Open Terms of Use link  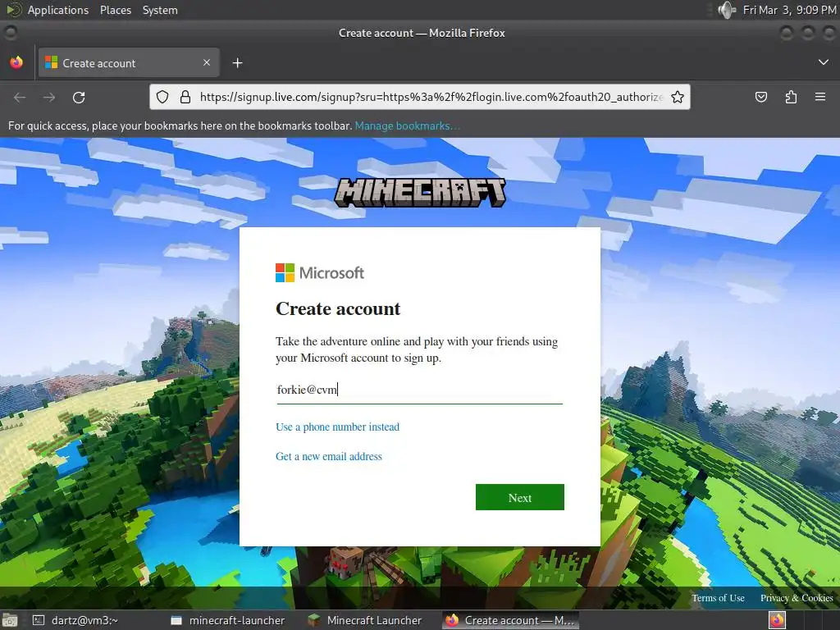[x=718, y=598]
